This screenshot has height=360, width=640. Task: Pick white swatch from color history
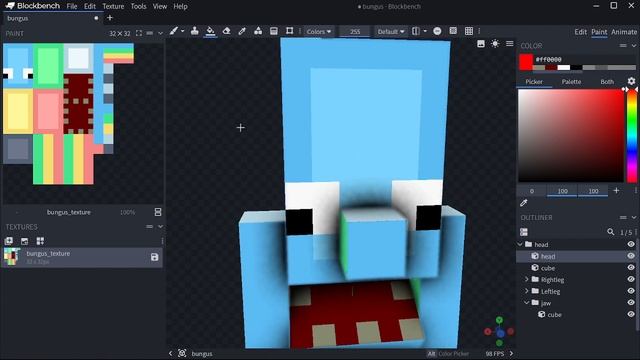[564, 67]
